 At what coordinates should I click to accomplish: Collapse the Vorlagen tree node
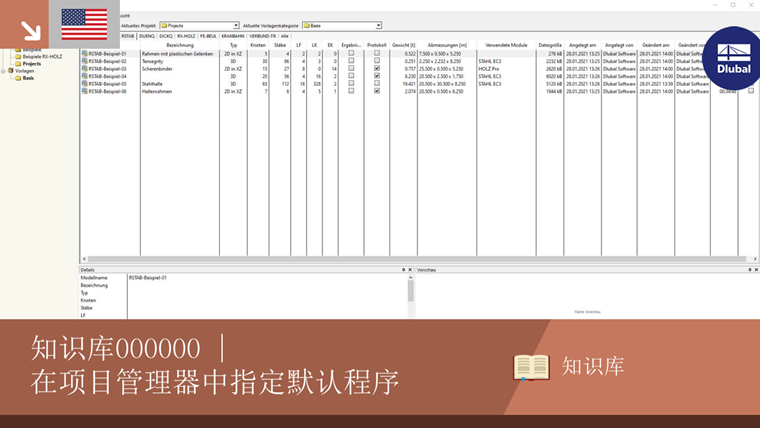click(3, 71)
